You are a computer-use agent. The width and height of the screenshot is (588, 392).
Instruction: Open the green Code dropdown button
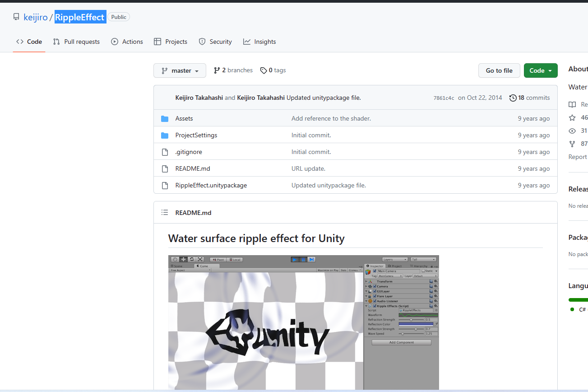pyautogui.click(x=541, y=70)
